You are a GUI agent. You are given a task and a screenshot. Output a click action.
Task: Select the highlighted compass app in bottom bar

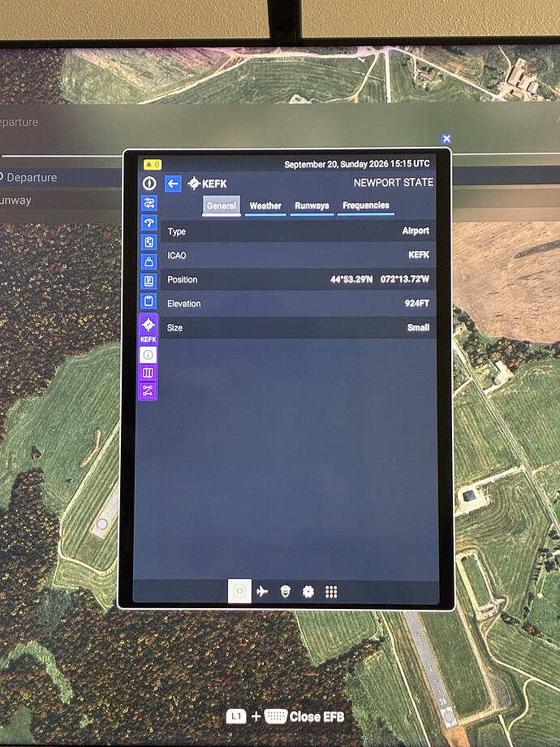pos(239,591)
